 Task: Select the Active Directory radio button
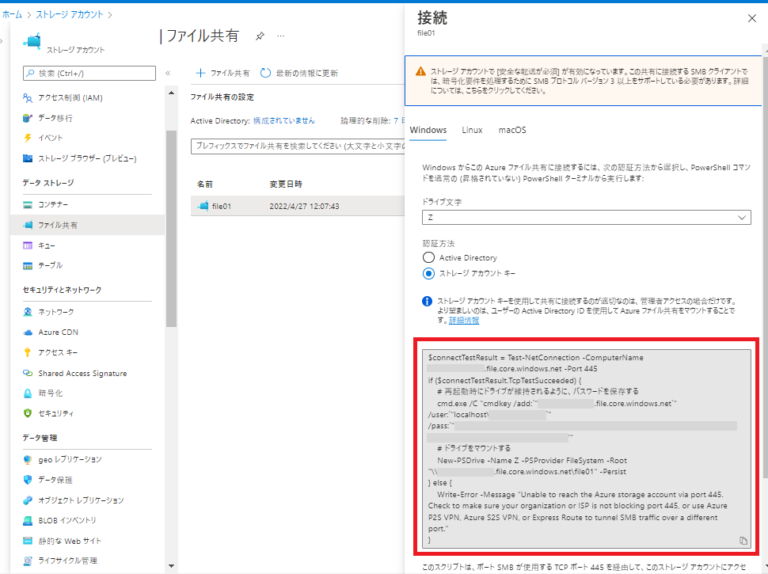pos(429,258)
